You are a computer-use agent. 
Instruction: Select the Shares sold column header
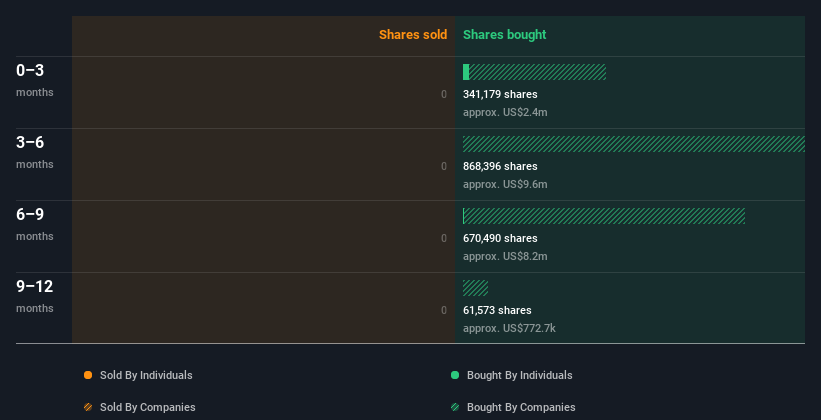tap(412, 35)
